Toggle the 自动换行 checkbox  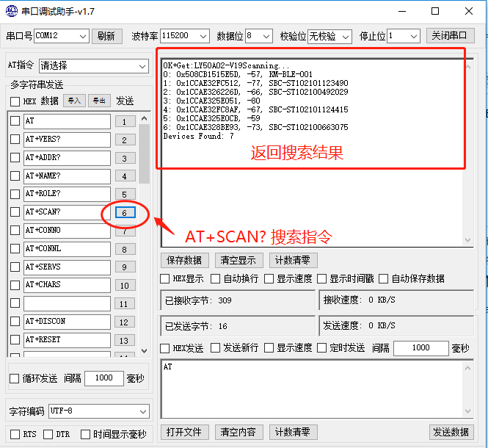[216, 279]
